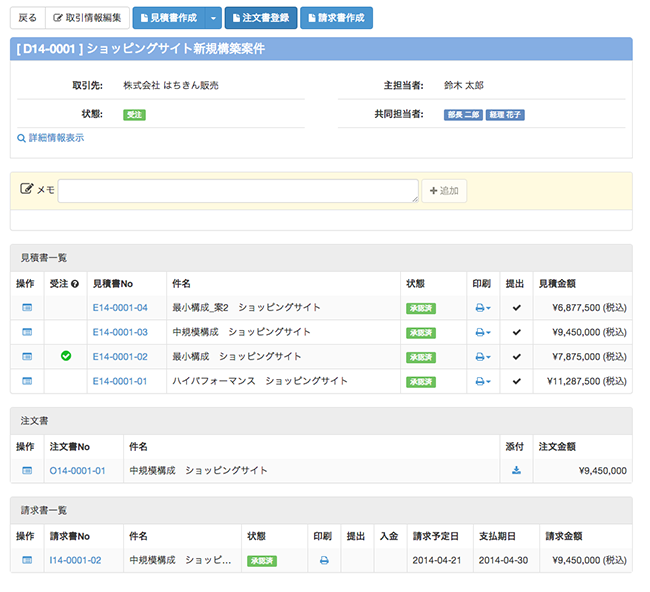Show details via 詳細情報表示 link
This screenshot has height=592, width=650.
(x=51, y=138)
